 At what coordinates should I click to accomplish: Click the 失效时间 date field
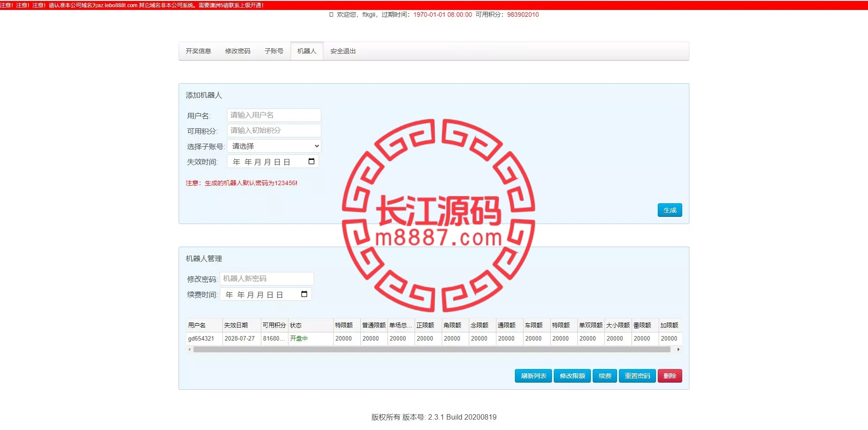[273, 162]
